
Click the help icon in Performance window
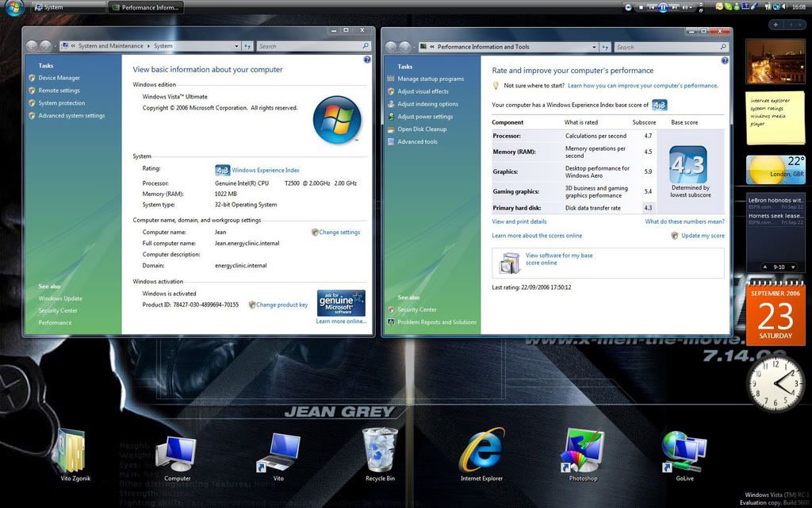point(725,60)
